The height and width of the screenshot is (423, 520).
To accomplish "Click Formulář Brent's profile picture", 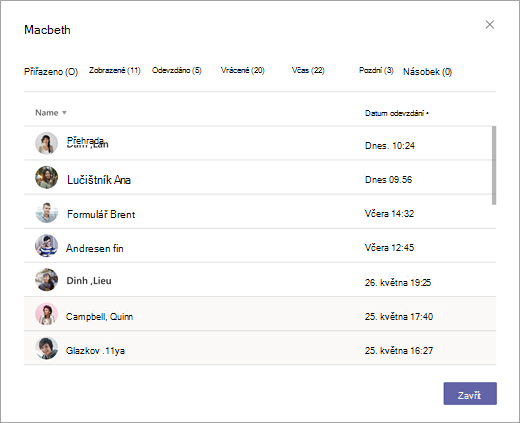I will (46, 212).
